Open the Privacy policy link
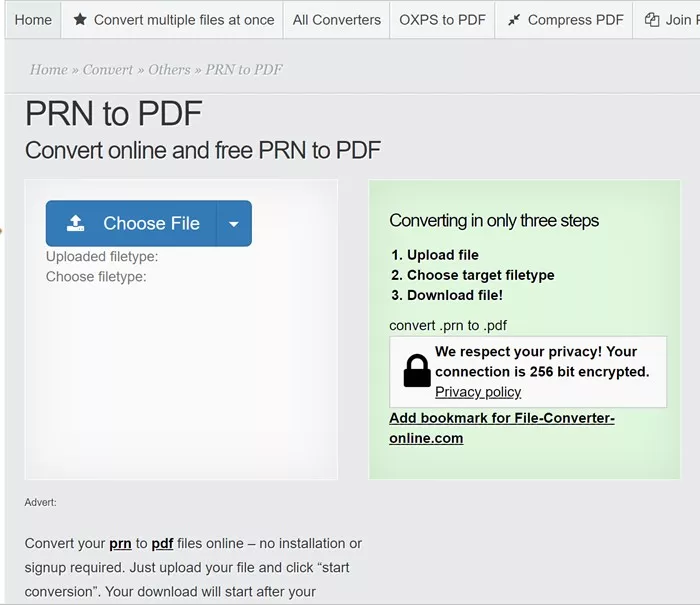 [x=478, y=392]
